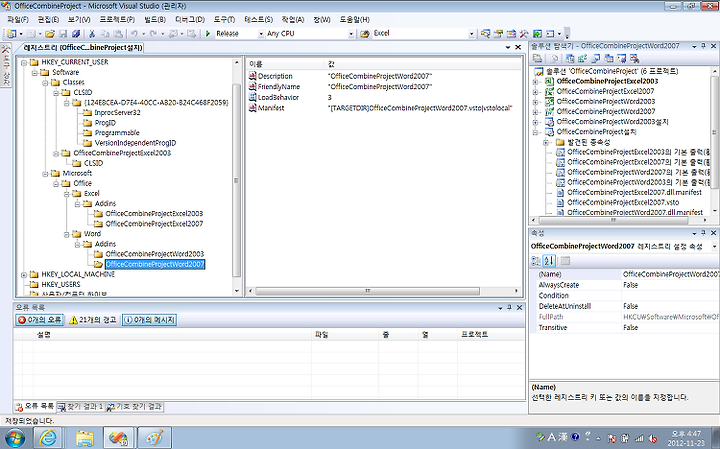The height and width of the screenshot is (449, 720).
Task: Open Solution Explorer from main toolbar icon
Action: tap(485, 34)
